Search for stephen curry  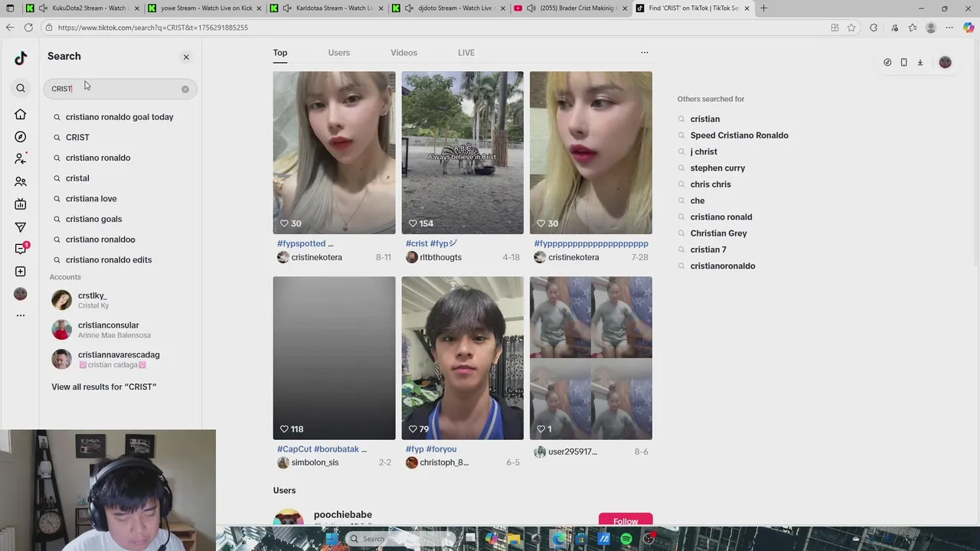(717, 168)
